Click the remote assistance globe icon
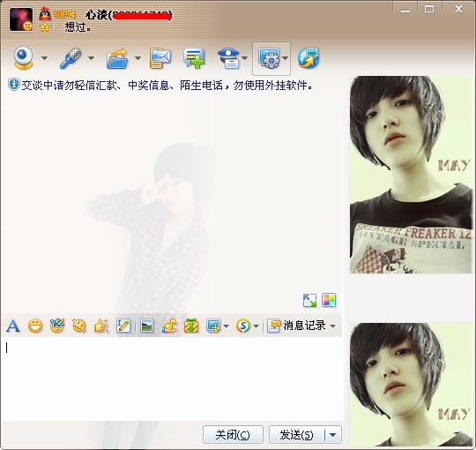The image size is (476, 450). click(x=309, y=57)
